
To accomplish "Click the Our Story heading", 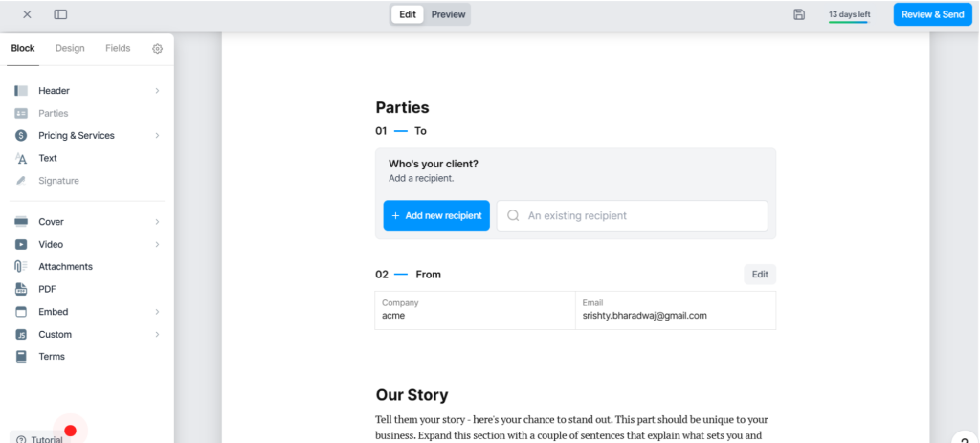I will click(x=412, y=395).
